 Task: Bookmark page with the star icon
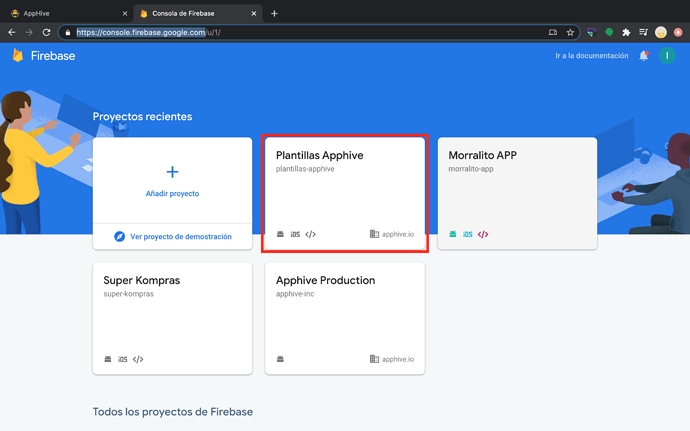click(x=570, y=32)
